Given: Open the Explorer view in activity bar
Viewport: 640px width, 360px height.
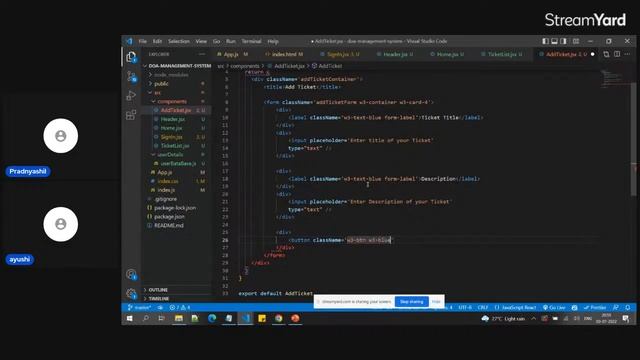Looking at the screenshot, I should coord(131,57).
